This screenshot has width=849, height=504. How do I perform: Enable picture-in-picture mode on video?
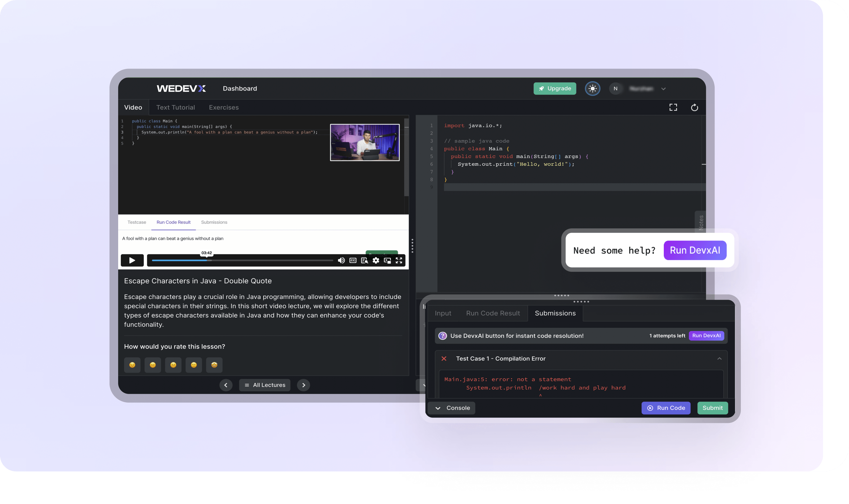[x=387, y=261]
